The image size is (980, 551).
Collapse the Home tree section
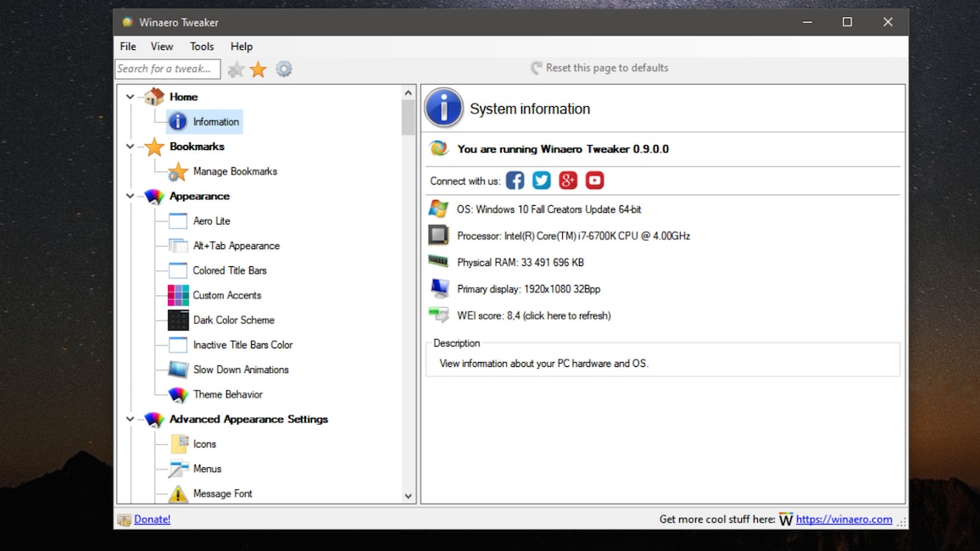pyautogui.click(x=130, y=97)
